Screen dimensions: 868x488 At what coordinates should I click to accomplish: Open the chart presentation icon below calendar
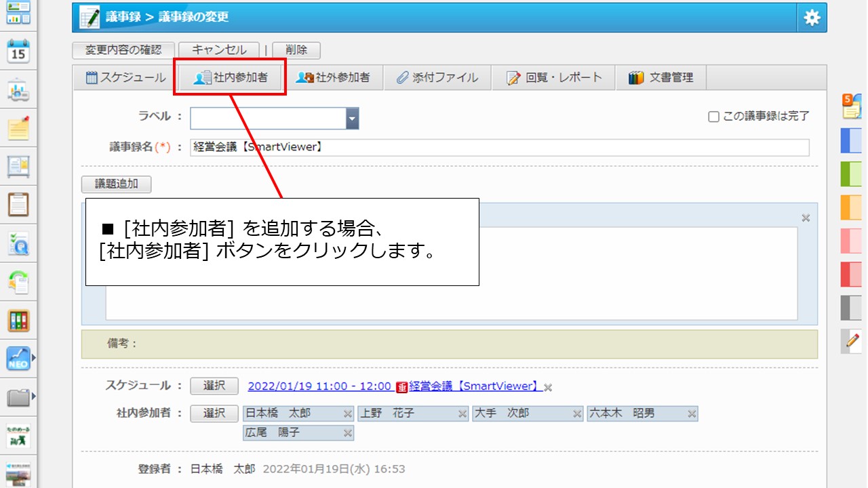tap(18, 89)
